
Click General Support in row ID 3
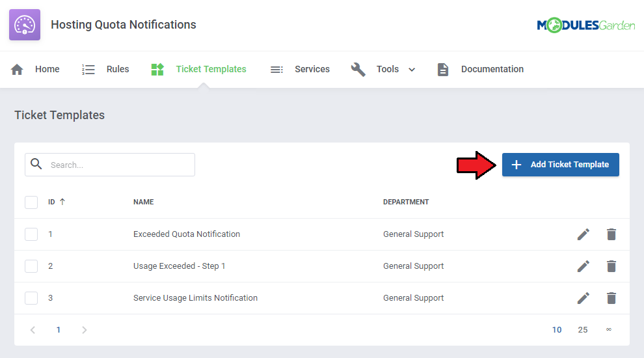tap(413, 297)
